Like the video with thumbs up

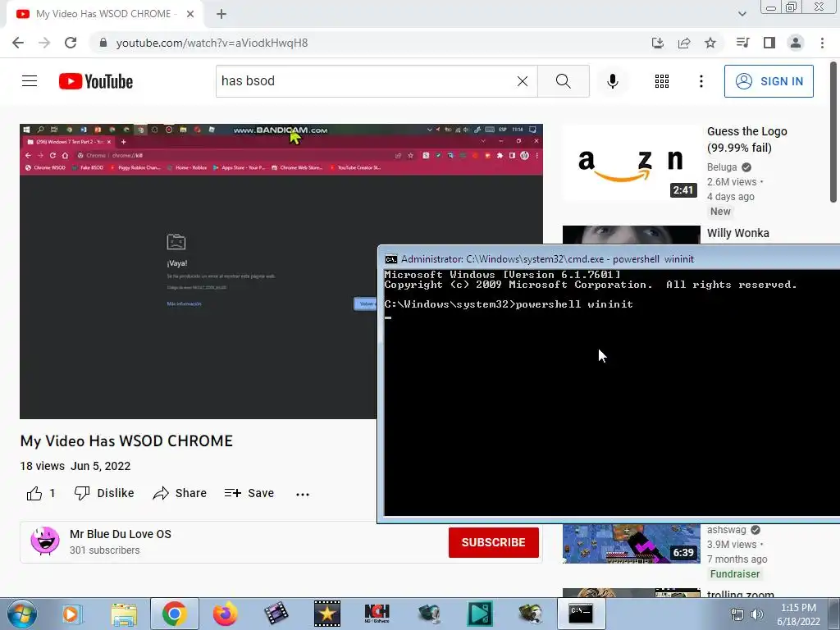coord(34,493)
